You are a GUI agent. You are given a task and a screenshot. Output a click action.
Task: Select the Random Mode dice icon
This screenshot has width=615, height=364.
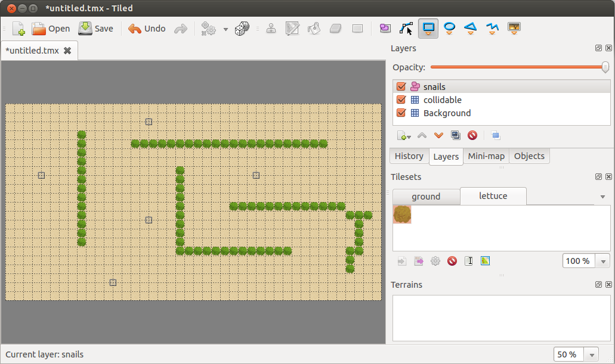pos(242,29)
